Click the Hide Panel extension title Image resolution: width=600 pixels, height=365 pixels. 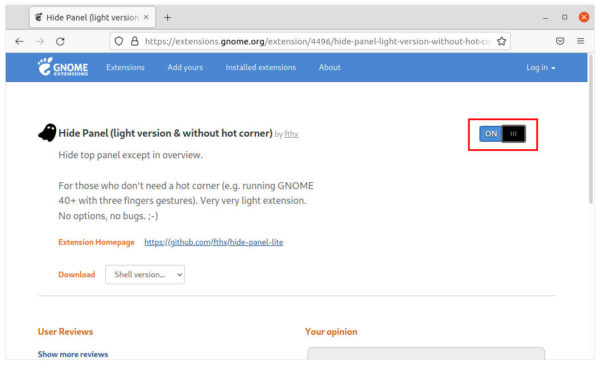pyautogui.click(x=165, y=133)
